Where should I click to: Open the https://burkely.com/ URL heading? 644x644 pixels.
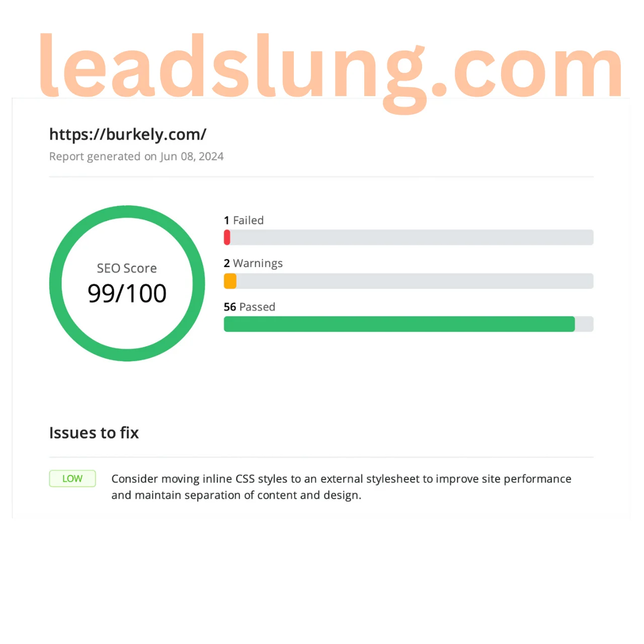pos(128,134)
